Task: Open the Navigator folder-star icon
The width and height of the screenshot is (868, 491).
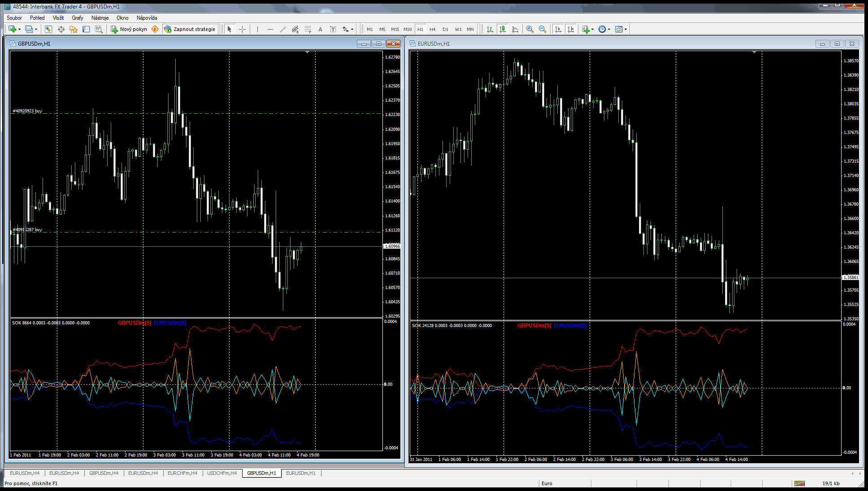Action: [x=74, y=29]
